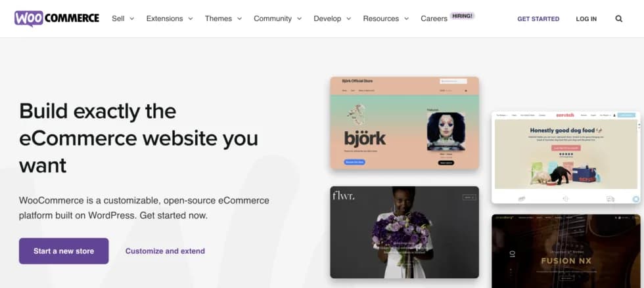Expand the chevron next to Themes
Screen dimensions: 644x288
pyautogui.click(x=239, y=19)
